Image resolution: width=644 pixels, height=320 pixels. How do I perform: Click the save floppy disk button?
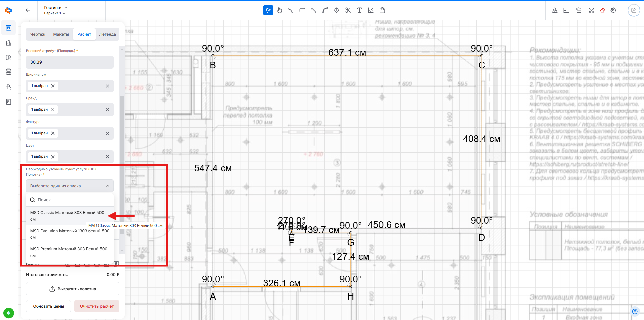point(634,10)
